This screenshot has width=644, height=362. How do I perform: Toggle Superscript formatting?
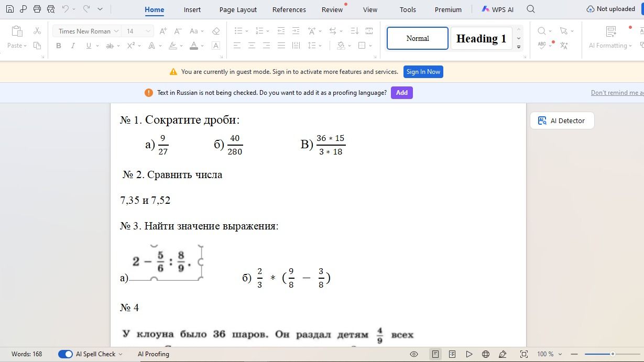coord(130,46)
